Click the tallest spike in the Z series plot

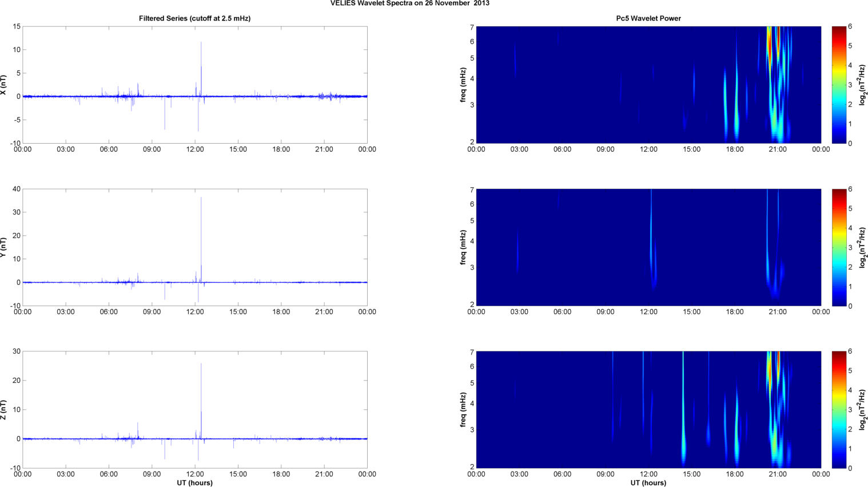tap(201, 401)
